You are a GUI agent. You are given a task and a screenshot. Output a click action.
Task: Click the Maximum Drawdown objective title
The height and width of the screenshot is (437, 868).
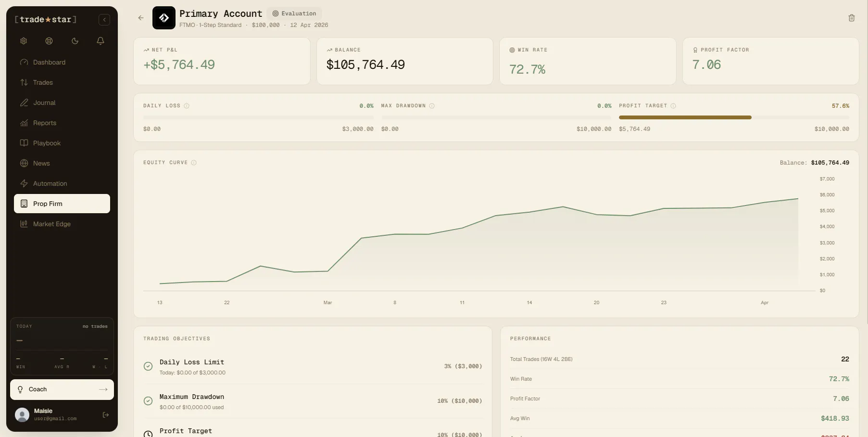tap(192, 397)
